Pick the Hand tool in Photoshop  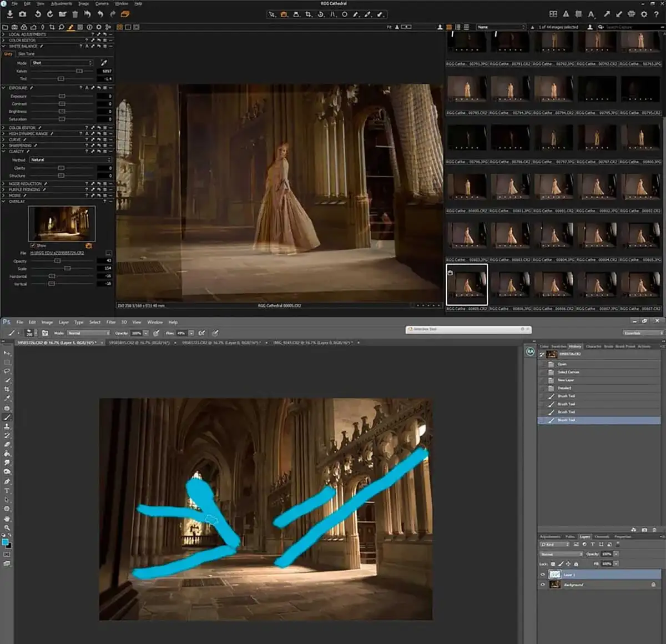click(x=7, y=519)
